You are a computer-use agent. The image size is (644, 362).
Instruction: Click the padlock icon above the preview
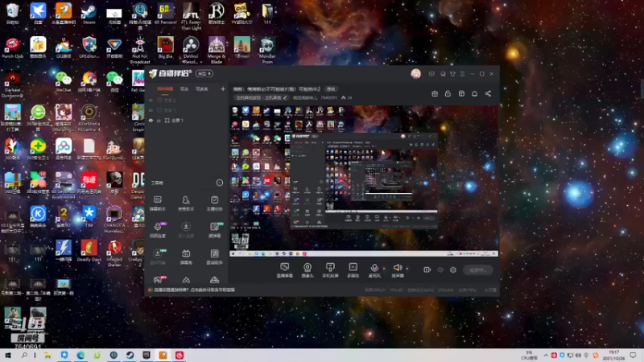pos(448,93)
